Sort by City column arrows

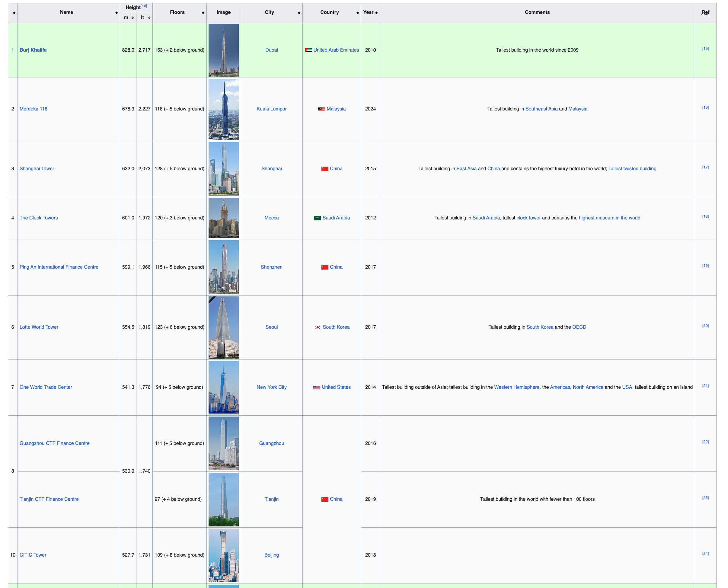(299, 13)
